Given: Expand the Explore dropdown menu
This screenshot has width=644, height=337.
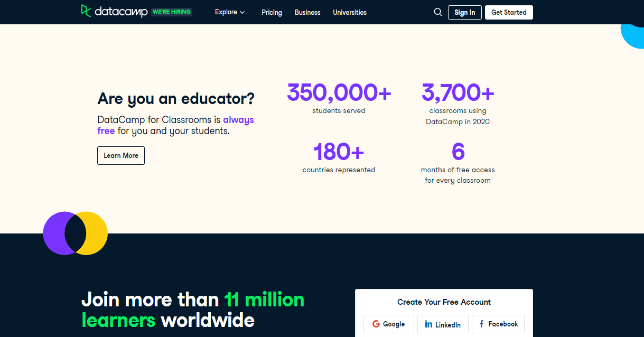Looking at the screenshot, I should pyautogui.click(x=230, y=12).
